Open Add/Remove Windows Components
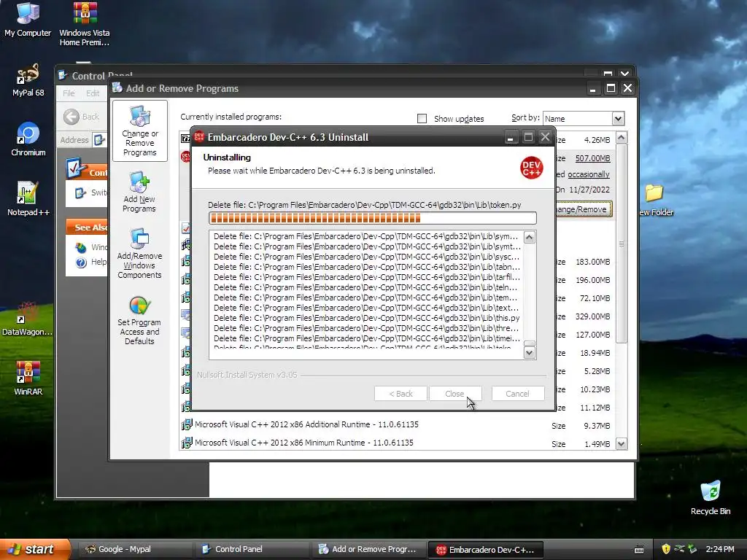Viewport: 747px width, 560px height. click(139, 253)
